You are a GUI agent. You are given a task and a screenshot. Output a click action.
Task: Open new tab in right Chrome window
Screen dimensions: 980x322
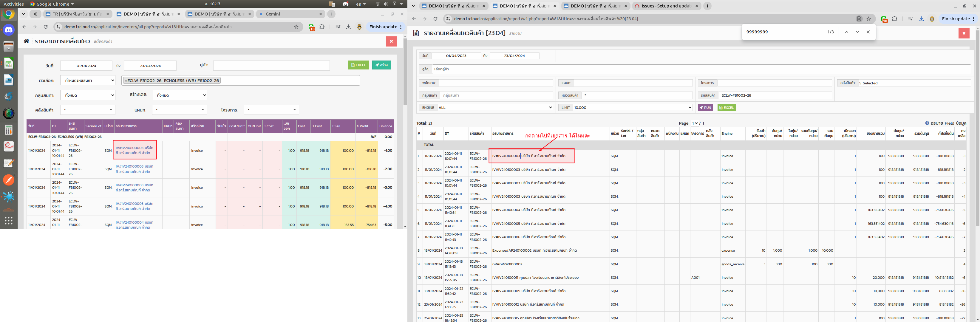coord(707,6)
